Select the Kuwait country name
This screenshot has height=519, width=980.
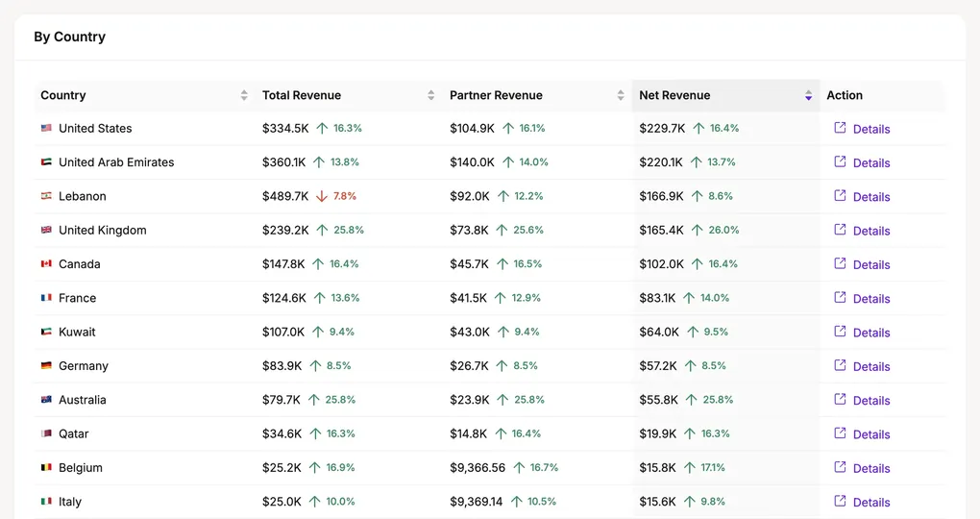pyautogui.click(x=77, y=332)
